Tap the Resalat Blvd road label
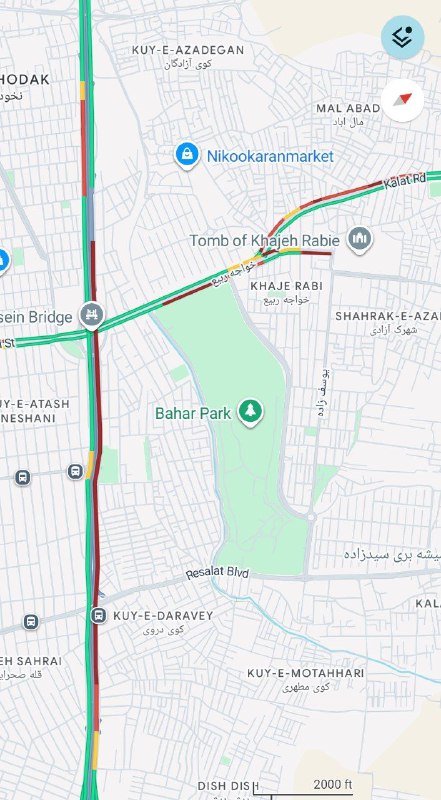441x800 pixels. coord(217,573)
